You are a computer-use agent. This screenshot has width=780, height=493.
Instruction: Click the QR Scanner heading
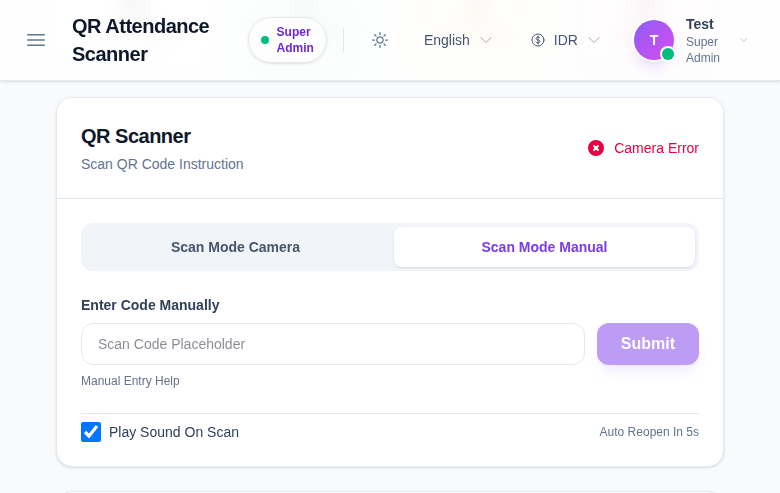136,136
